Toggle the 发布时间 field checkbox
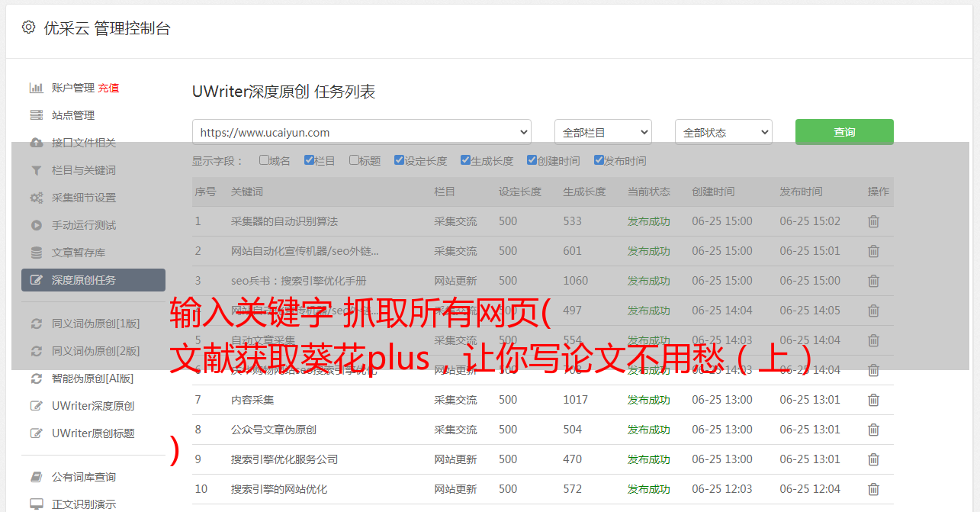 [x=598, y=160]
